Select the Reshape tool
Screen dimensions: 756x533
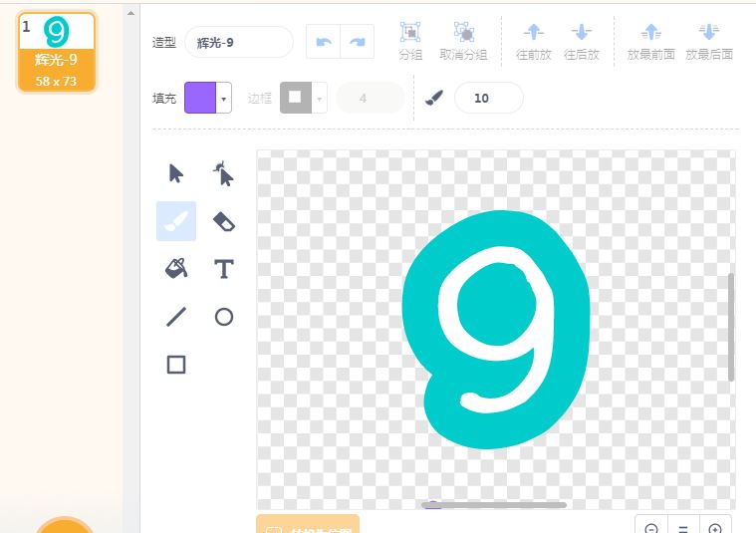[224, 173]
